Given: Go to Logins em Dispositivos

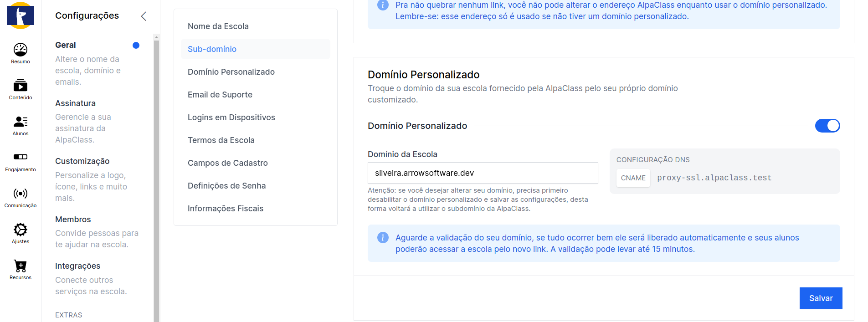Looking at the screenshot, I should [231, 118].
